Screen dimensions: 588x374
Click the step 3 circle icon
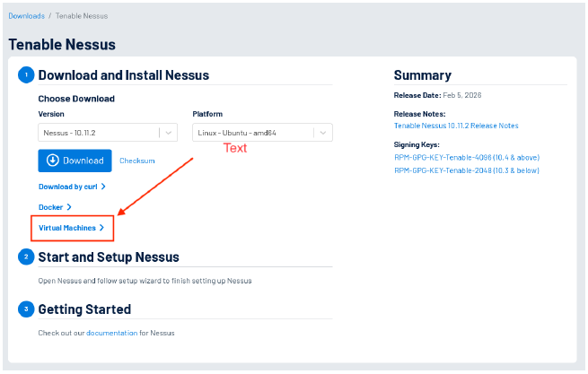point(26,309)
